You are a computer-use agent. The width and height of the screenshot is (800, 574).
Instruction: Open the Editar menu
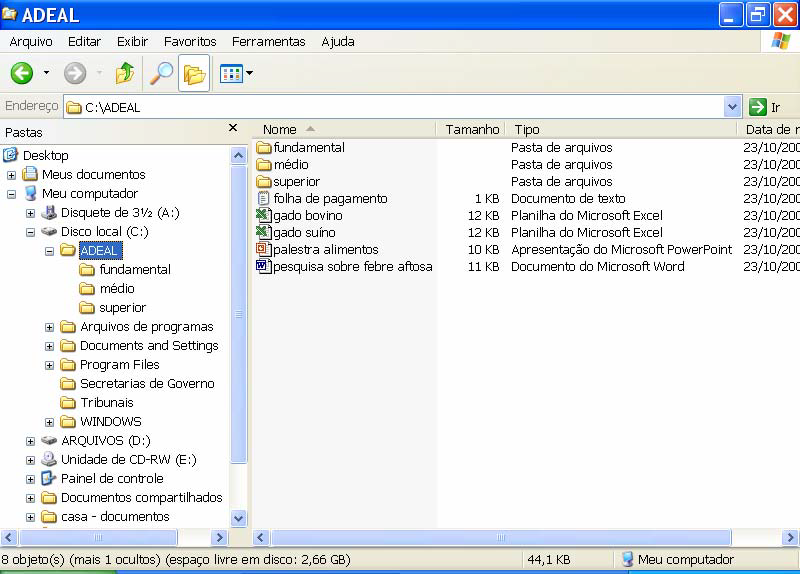[x=84, y=41]
